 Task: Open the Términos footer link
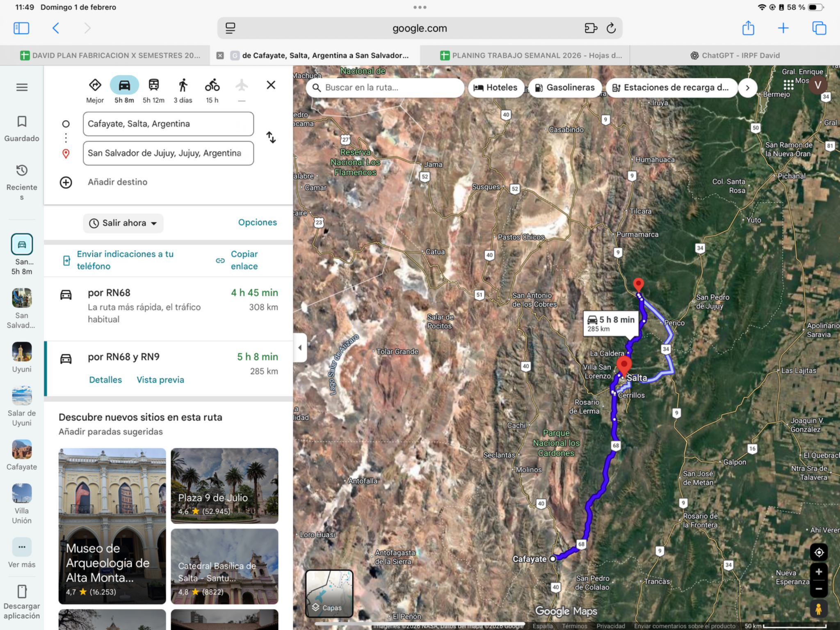[574, 626]
